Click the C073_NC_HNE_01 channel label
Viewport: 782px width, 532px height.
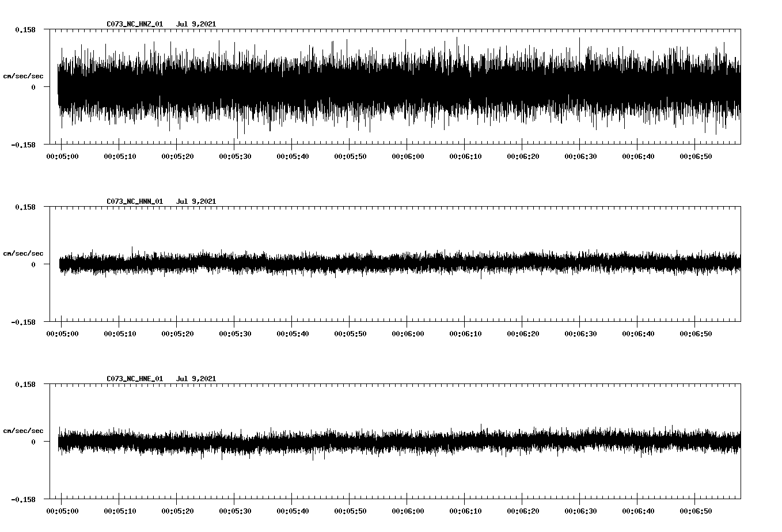coord(134,379)
